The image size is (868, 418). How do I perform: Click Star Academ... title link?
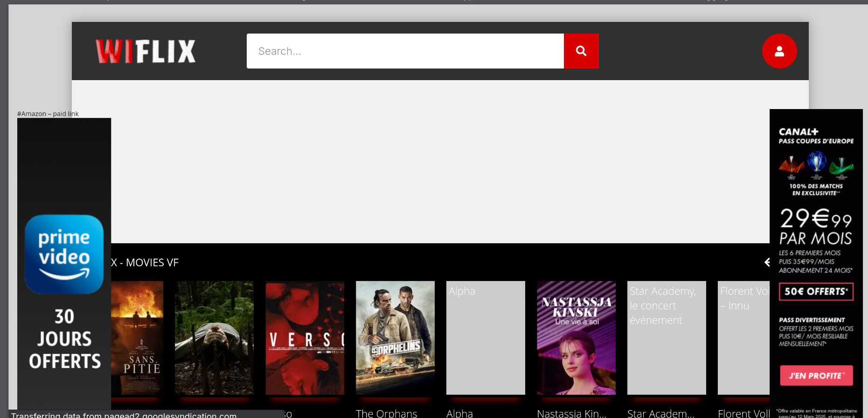click(x=661, y=413)
